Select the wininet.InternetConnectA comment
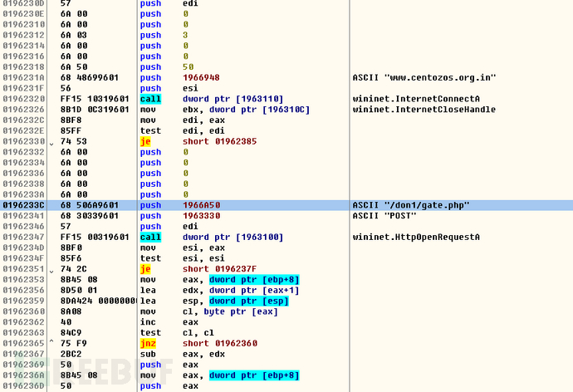 click(416, 99)
